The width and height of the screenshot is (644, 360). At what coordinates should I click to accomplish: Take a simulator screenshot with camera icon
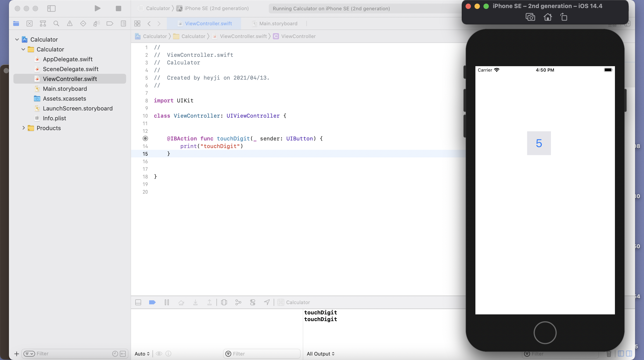coord(530,17)
